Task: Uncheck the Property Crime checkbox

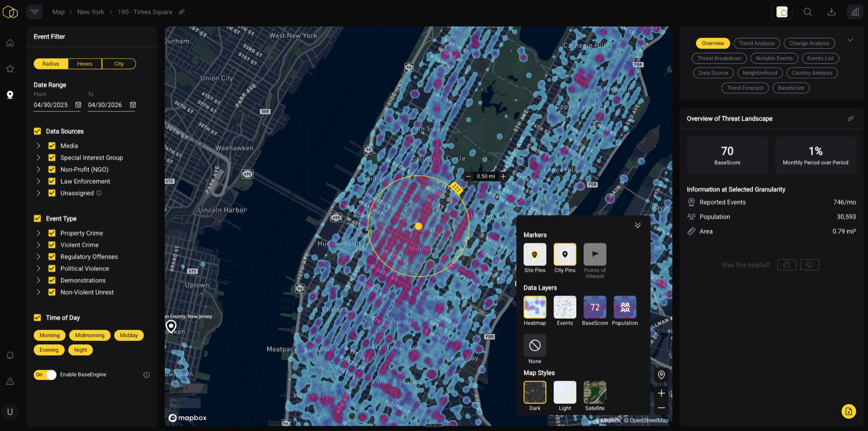Action: point(52,233)
